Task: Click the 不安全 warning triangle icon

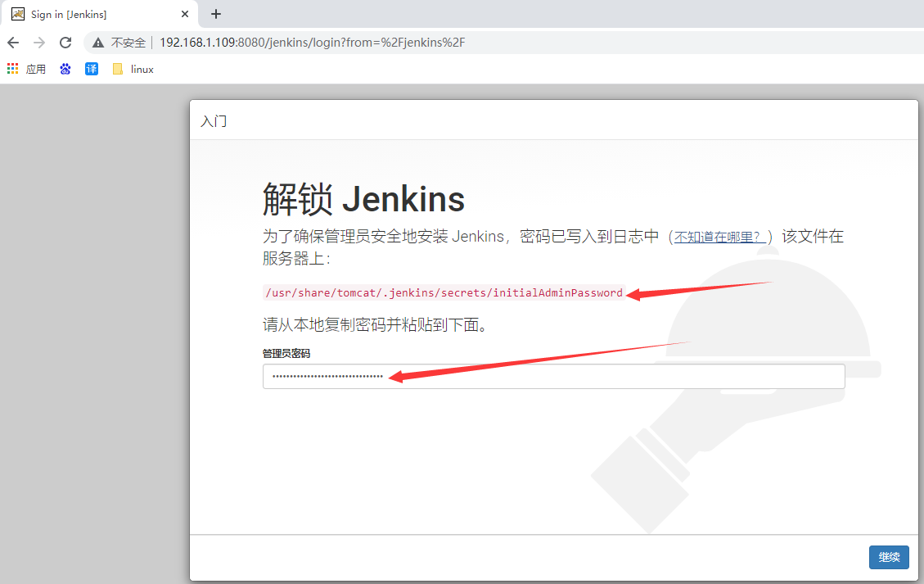Action: [98, 43]
